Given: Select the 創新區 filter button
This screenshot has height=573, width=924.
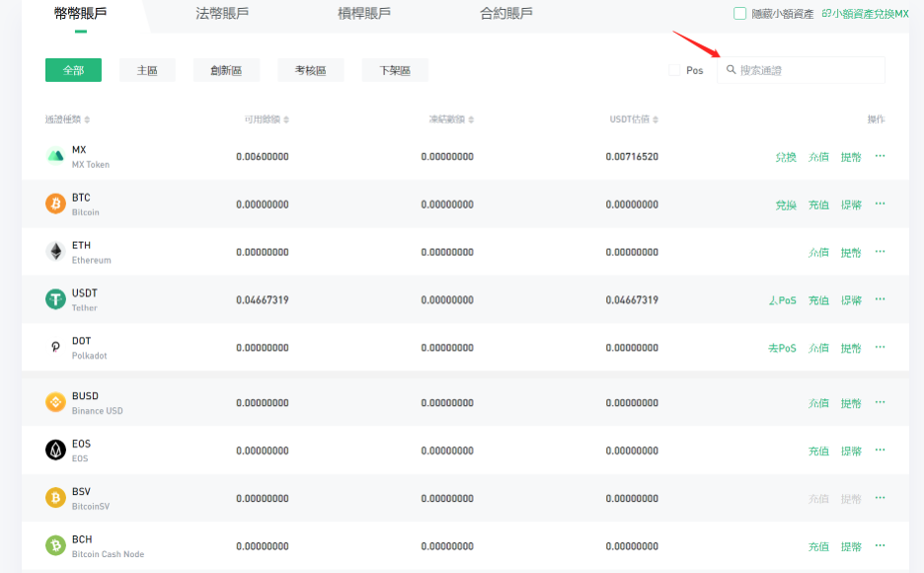Looking at the screenshot, I should [226, 70].
